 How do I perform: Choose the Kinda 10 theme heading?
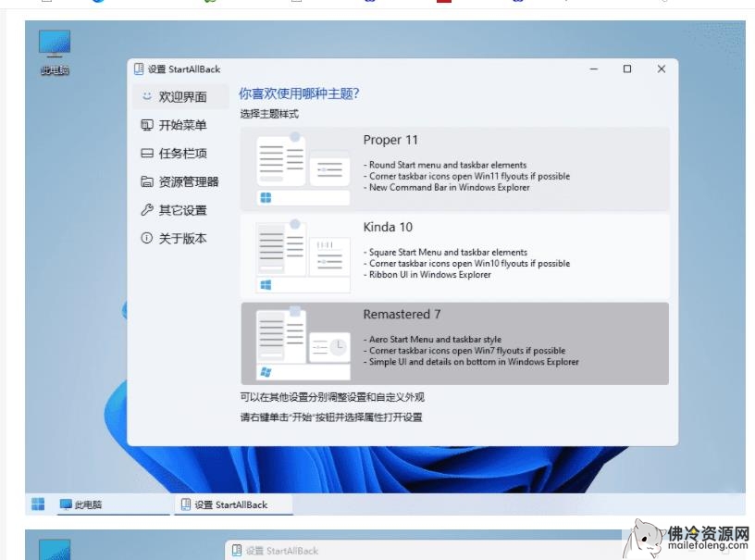pos(388,228)
